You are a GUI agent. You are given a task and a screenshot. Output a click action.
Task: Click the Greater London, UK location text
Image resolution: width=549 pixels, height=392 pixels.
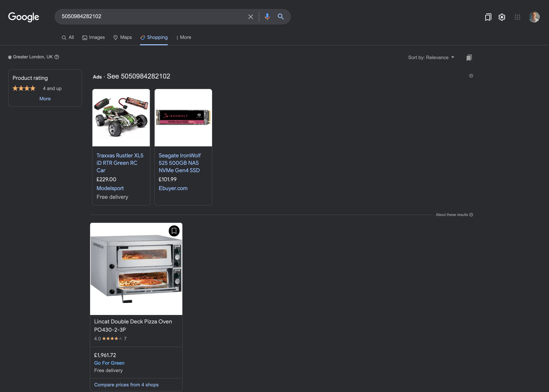pyautogui.click(x=33, y=57)
